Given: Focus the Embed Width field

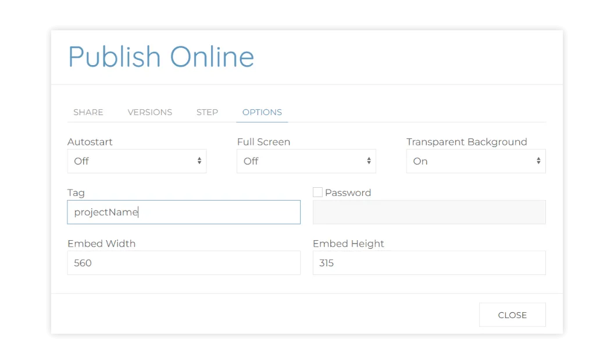Looking at the screenshot, I should tap(184, 263).
